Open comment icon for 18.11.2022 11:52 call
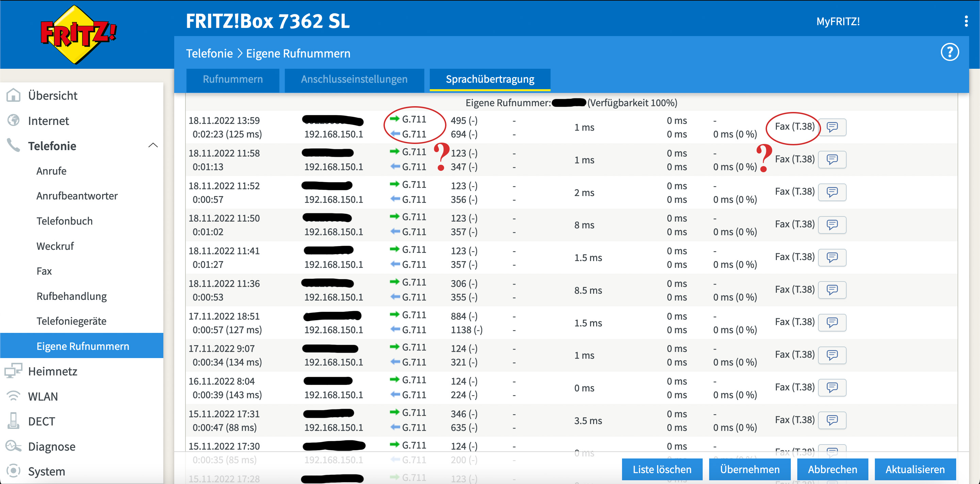Screen dimensions: 980x484 tap(832, 192)
